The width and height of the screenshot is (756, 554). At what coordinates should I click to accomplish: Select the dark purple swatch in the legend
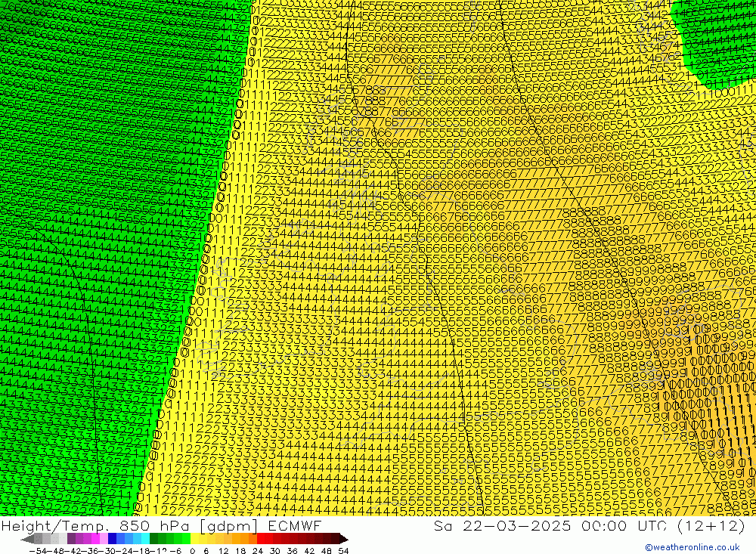tap(71, 539)
